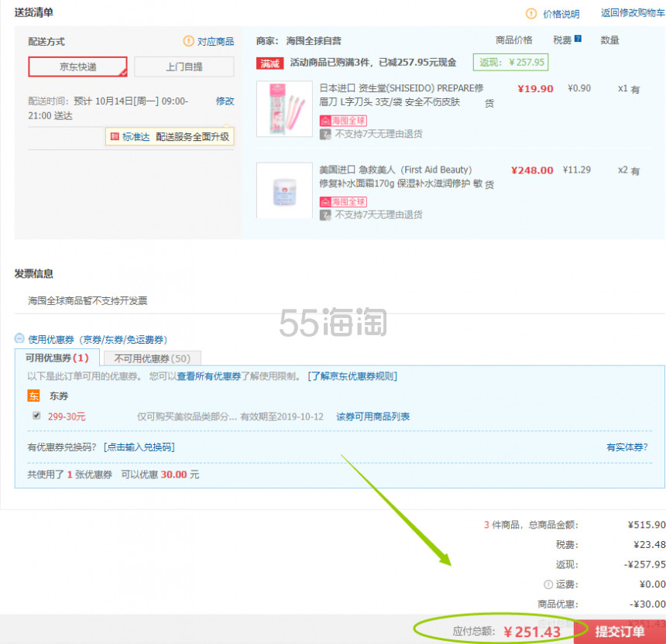Open 了解京东优惠券规则 link
Image resolution: width=666 pixels, height=644 pixels.
[352, 376]
